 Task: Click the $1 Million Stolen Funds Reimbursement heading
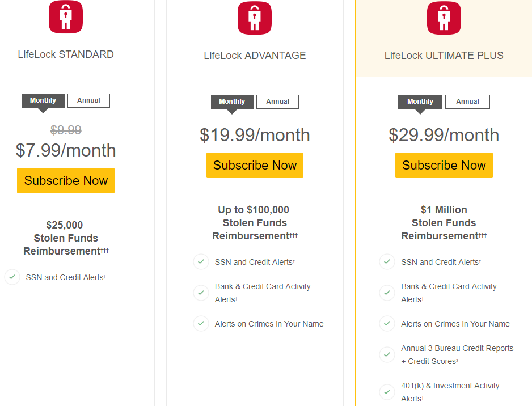pos(444,223)
